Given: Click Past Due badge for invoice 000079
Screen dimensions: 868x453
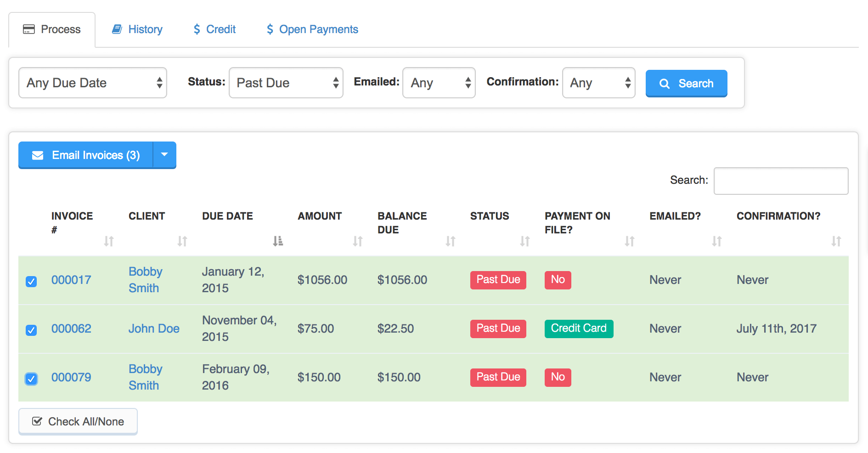Looking at the screenshot, I should pyautogui.click(x=498, y=377).
